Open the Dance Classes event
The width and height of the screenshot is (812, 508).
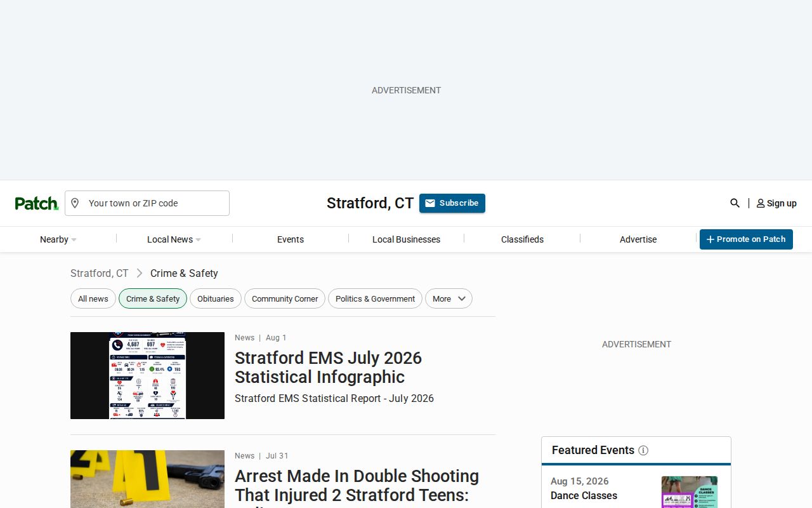tap(584, 495)
